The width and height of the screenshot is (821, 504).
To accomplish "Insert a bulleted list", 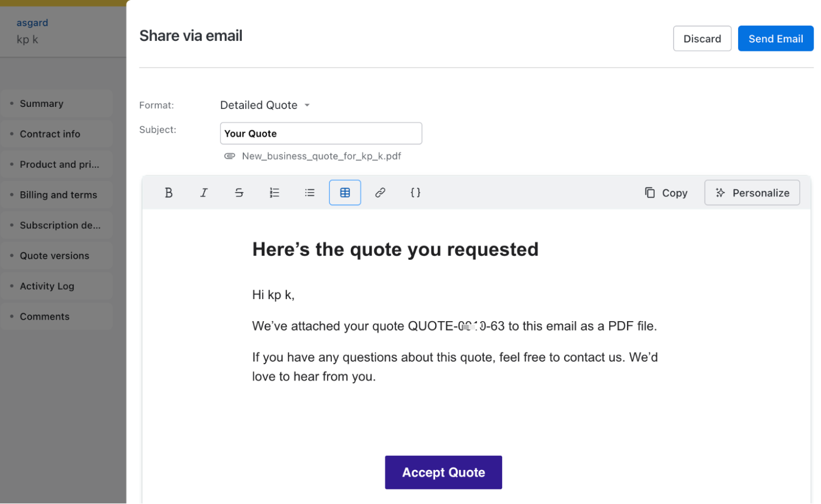I will click(310, 193).
